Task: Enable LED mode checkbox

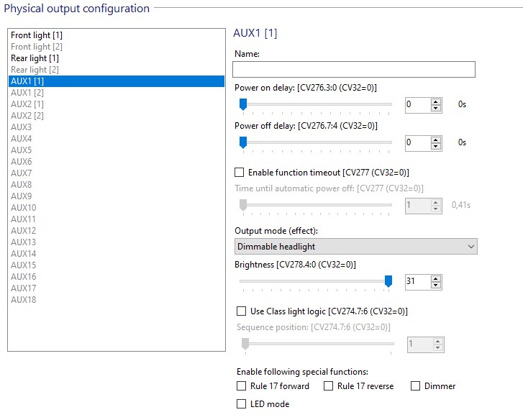Action: [x=241, y=404]
